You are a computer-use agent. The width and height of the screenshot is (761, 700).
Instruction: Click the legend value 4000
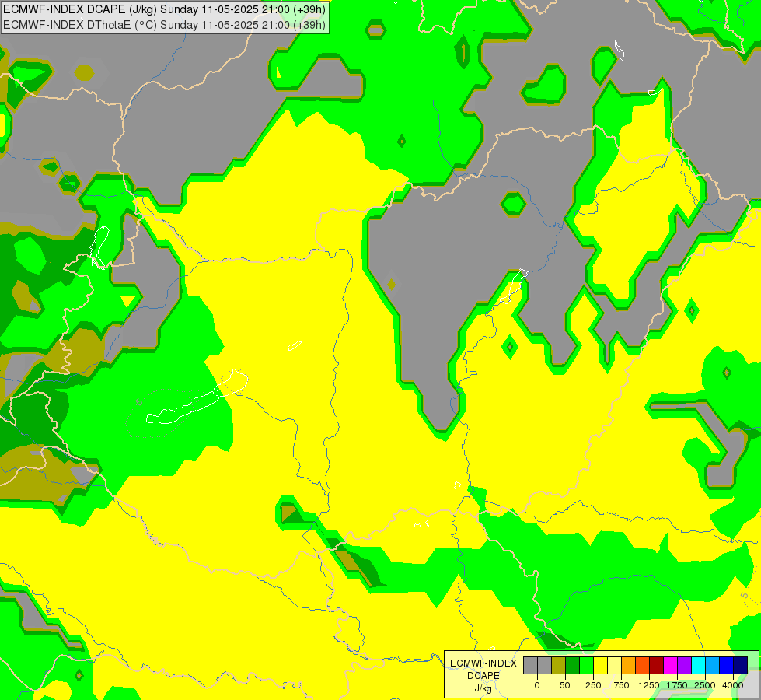pyautogui.click(x=733, y=685)
